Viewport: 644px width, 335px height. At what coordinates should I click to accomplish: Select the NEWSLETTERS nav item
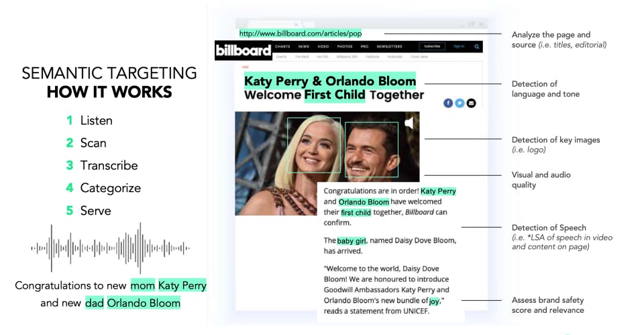tap(389, 46)
